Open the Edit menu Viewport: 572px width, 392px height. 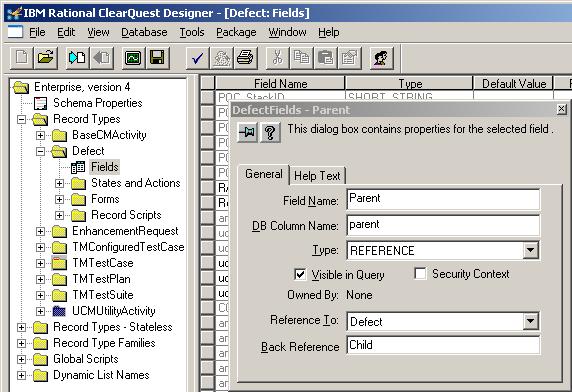click(66, 32)
